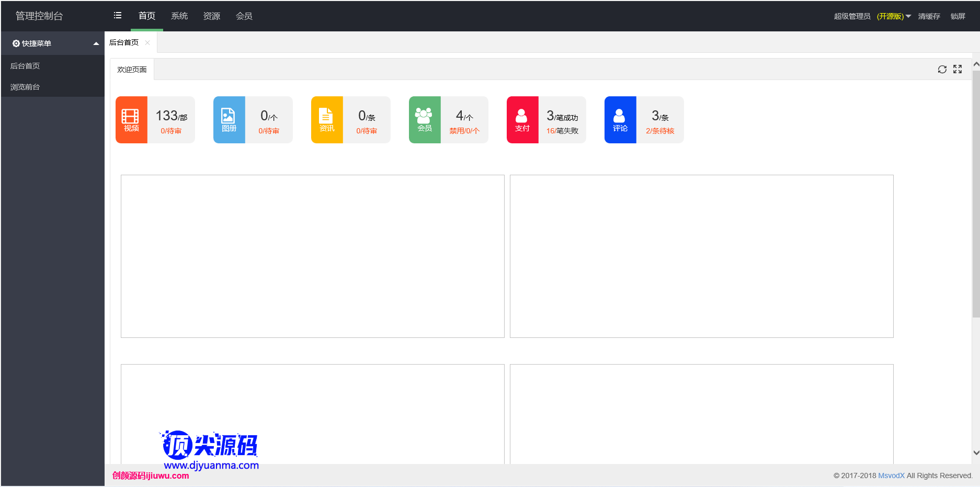The width and height of the screenshot is (980, 487).
Task: Close the 后台首页 tab
Action: pos(147,43)
